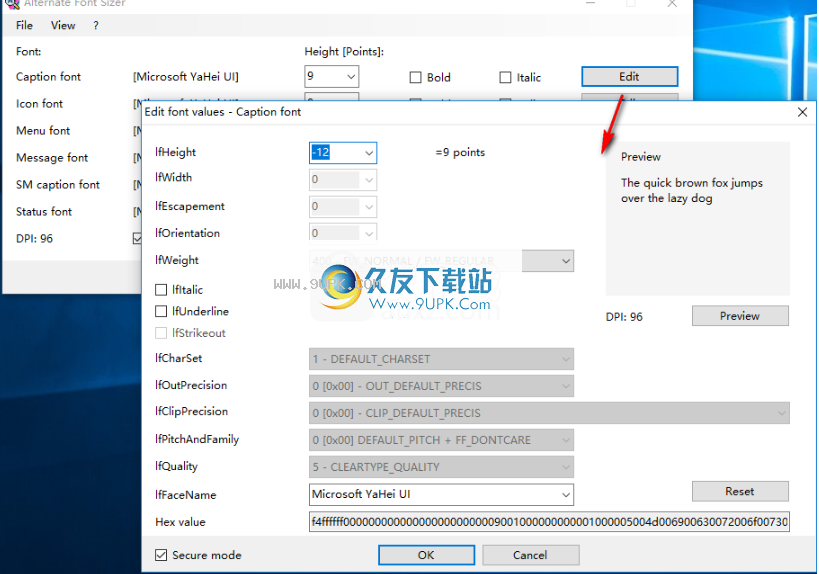Open the lfFaceName font dropdown
819x574 pixels.
[x=566, y=495]
